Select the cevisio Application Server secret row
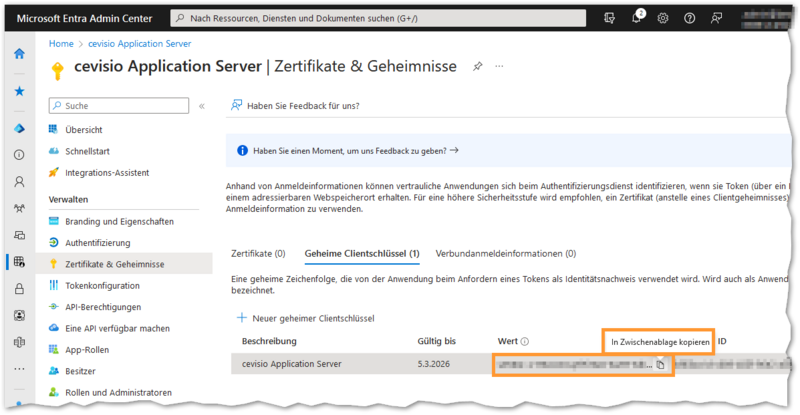Viewport: 800px width, 415px height. (x=511, y=364)
